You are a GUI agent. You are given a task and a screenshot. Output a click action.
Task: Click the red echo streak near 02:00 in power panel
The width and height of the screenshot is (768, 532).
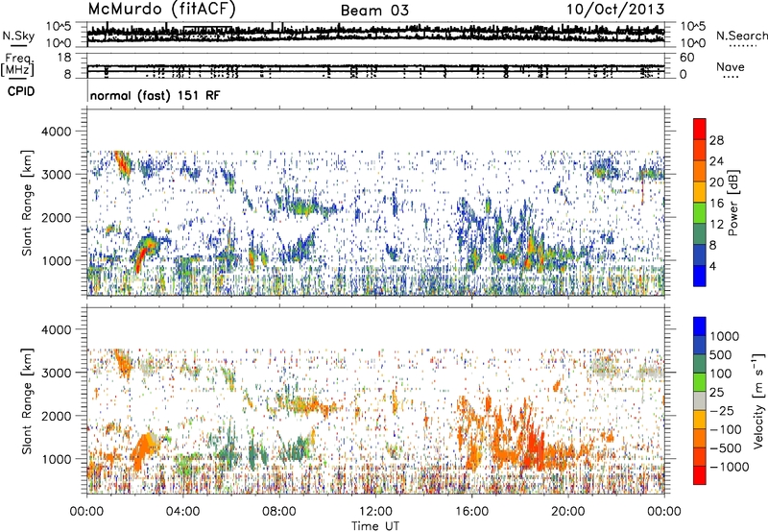(141, 258)
